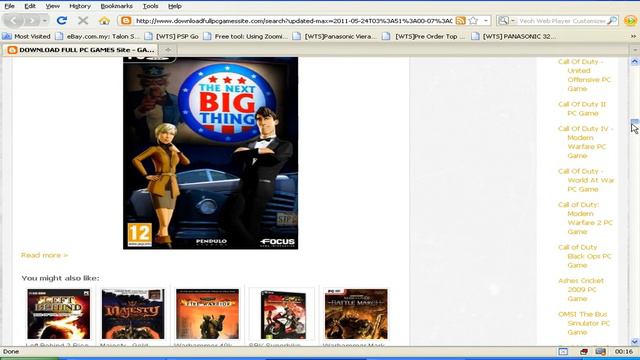Click The Next Big Thing game cover

pos(211,153)
